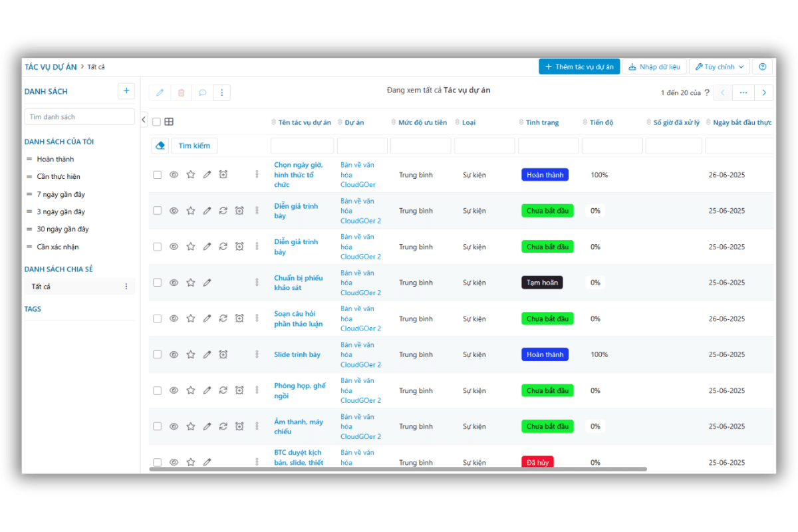Select the 'Hoàn thành' list in sidebar

[x=55, y=159]
